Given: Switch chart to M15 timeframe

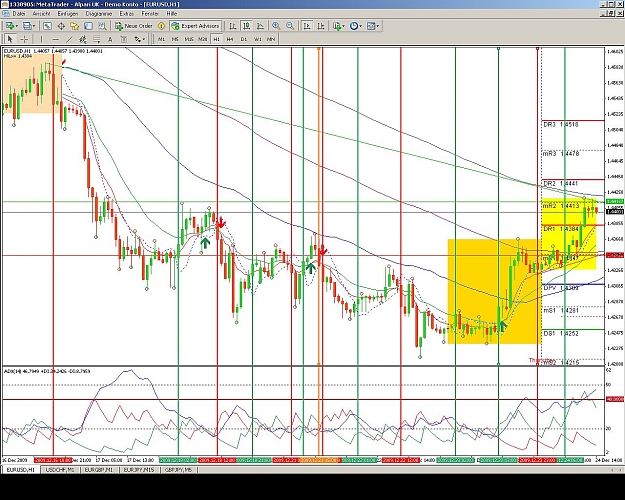Looking at the screenshot, I should pos(189,39).
